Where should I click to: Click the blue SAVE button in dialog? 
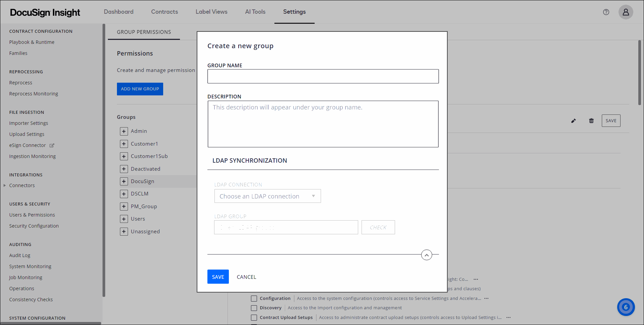tap(218, 277)
